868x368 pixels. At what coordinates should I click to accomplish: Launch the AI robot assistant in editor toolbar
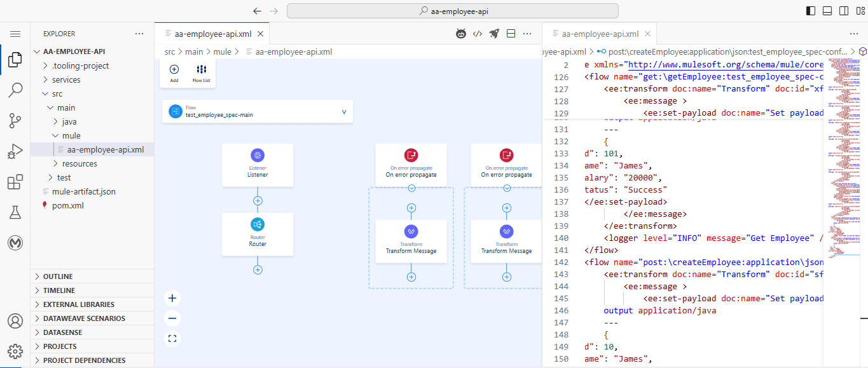(460, 33)
